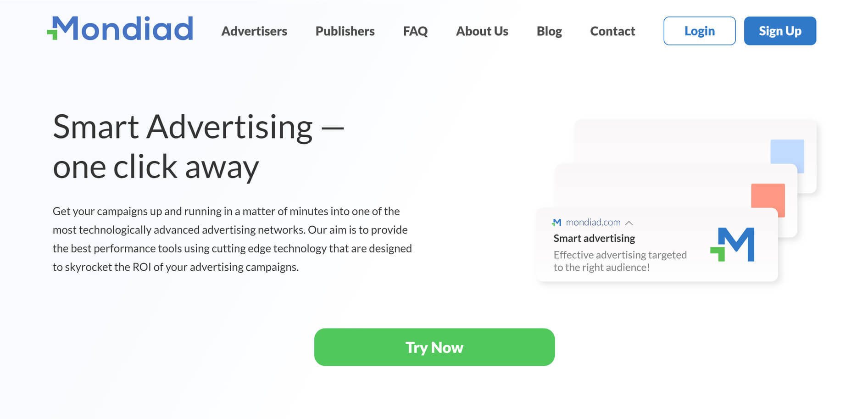Screen dimensions: 868x419
Task: Open the Blog link
Action: click(x=549, y=31)
